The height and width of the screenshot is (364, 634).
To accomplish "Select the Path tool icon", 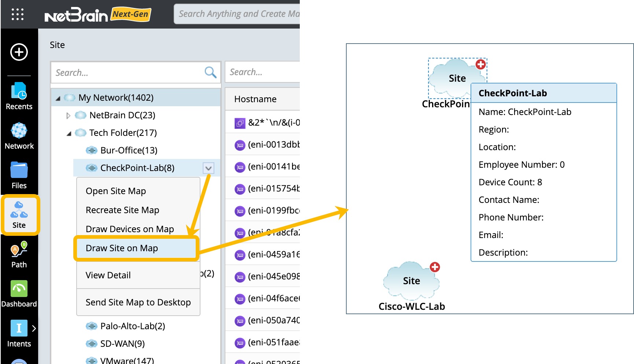I will pyautogui.click(x=19, y=255).
